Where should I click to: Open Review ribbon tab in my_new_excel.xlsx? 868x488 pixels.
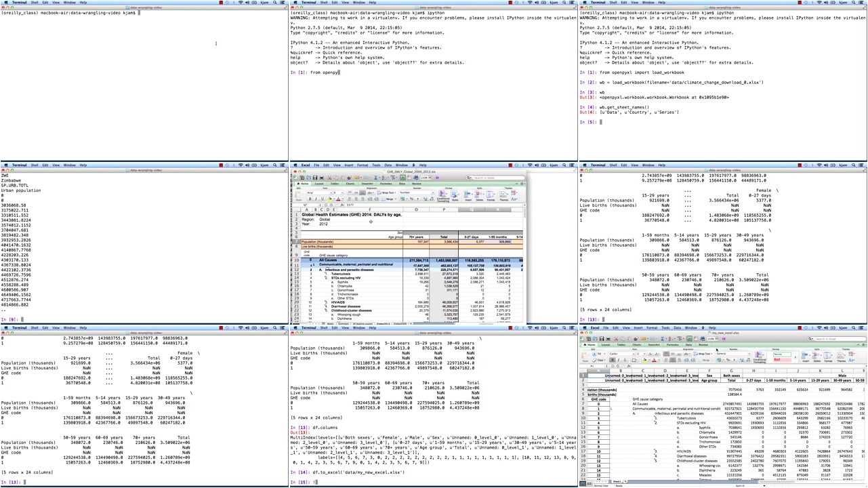point(703,345)
